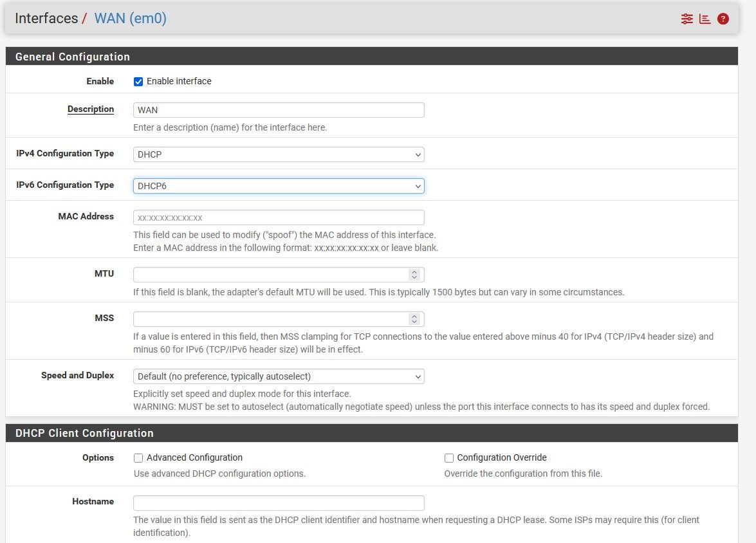Click WAN (em0) breadcrumb link
Image resolution: width=756 pixels, height=543 pixels.
131,19
